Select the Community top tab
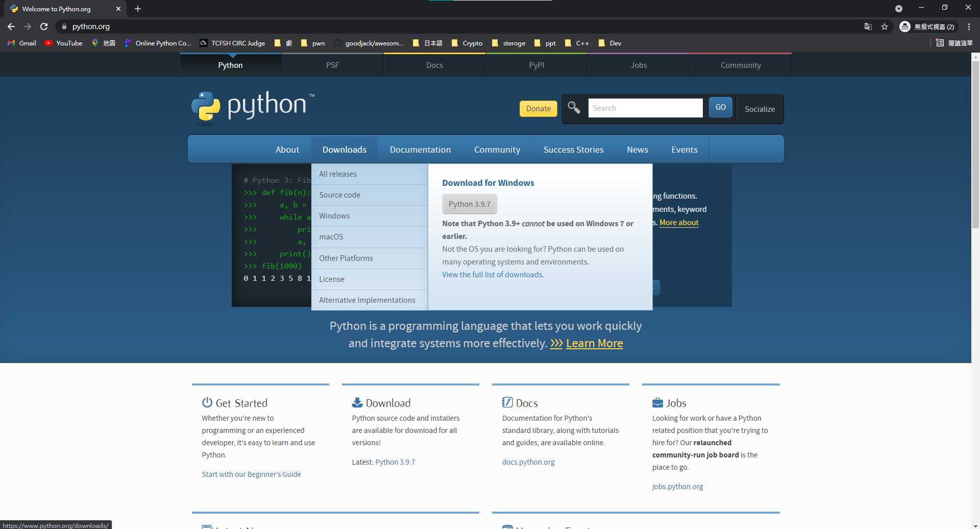This screenshot has height=529, width=980. click(741, 65)
